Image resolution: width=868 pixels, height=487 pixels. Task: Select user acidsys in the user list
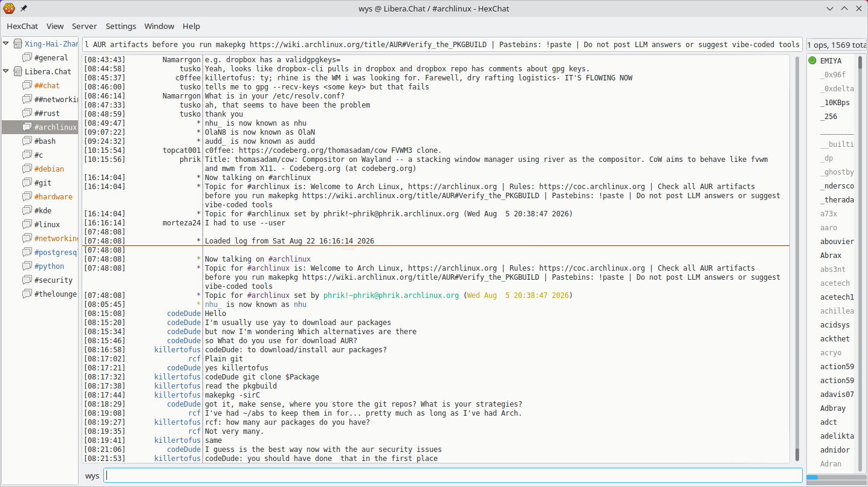click(835, 325)
